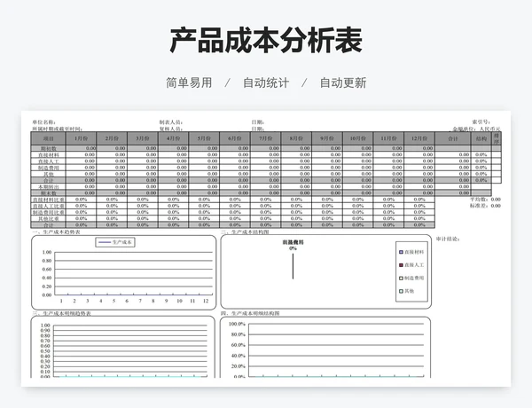Image resolution: width=532 pixels, height=408 pixels.
Task: Click the 制造费用 legend color swatch
Action: pos(401,278)
